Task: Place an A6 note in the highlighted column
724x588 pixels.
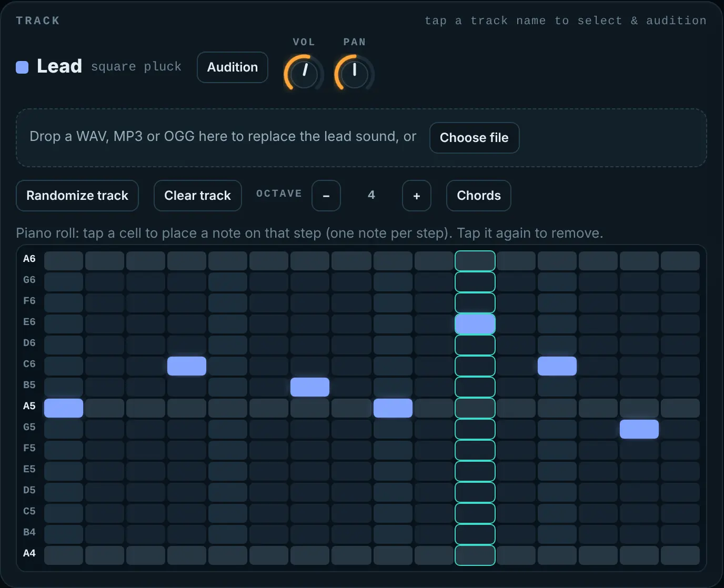Action: (475, 261)
